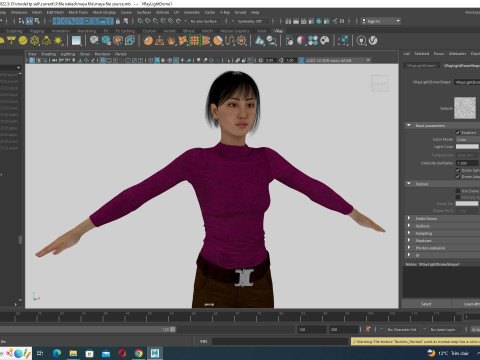Click the teal render view icon
The image size is (480, 360).
319,21
